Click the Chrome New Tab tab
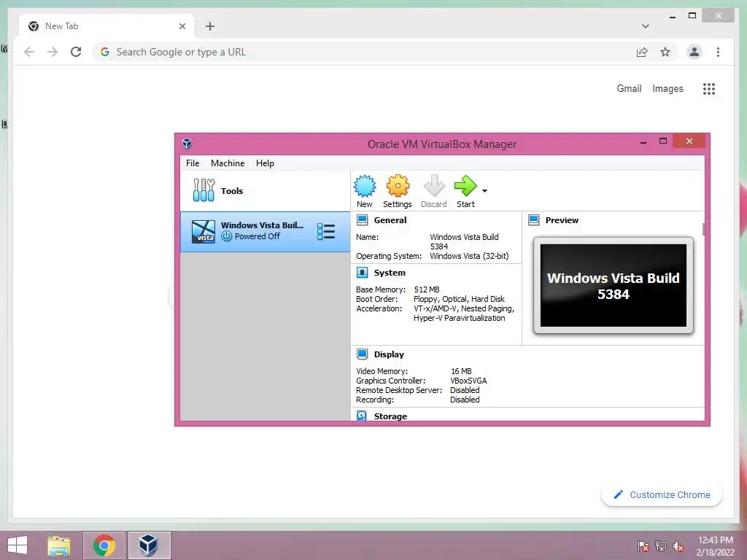 (107, 26)
